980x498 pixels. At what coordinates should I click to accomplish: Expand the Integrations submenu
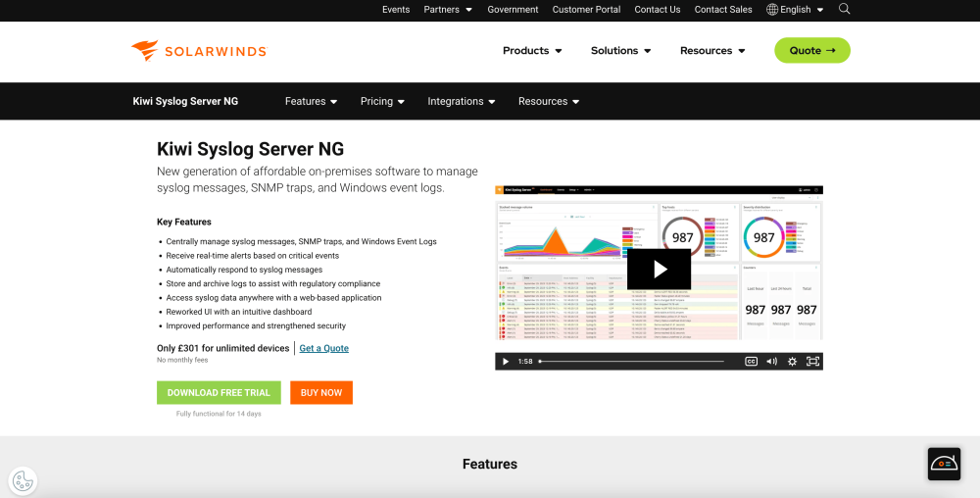[462, 101]
